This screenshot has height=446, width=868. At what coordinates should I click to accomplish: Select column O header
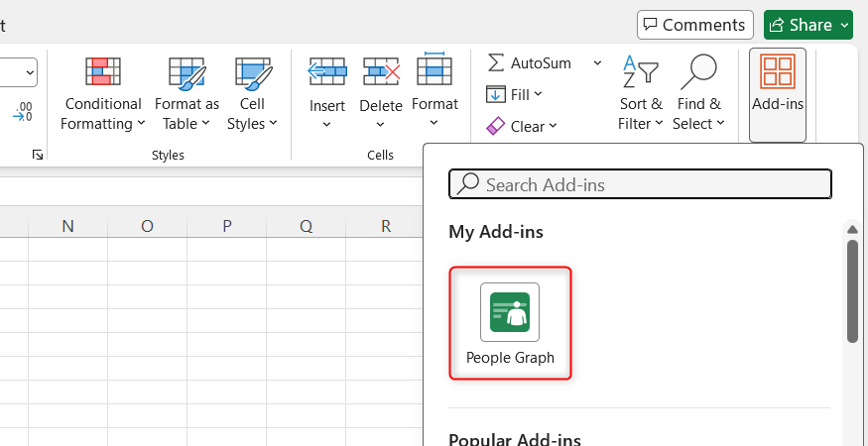tap(147, 226)
